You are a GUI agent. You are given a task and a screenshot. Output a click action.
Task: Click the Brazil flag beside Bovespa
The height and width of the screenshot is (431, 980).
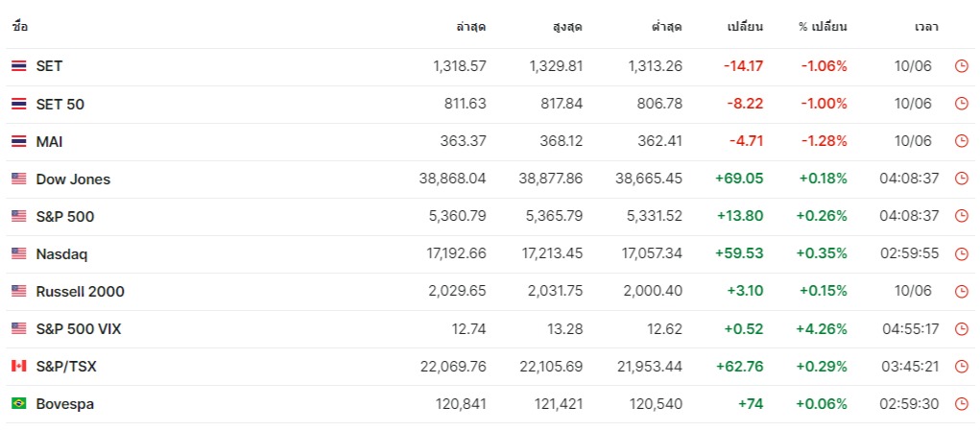pos(19,404)
